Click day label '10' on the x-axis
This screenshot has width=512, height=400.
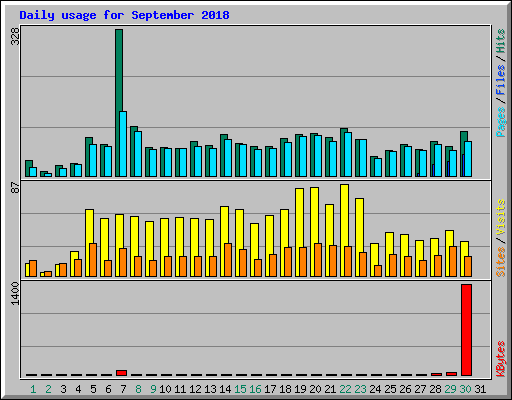pos(165,389)
